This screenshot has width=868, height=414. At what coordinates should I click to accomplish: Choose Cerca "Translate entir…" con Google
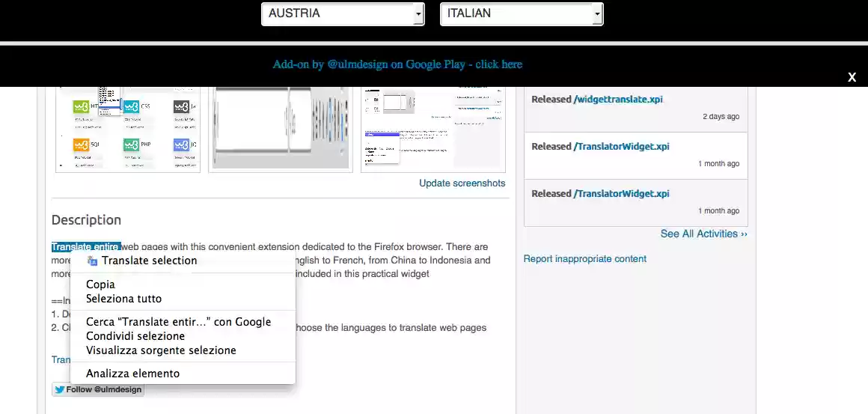179,322
